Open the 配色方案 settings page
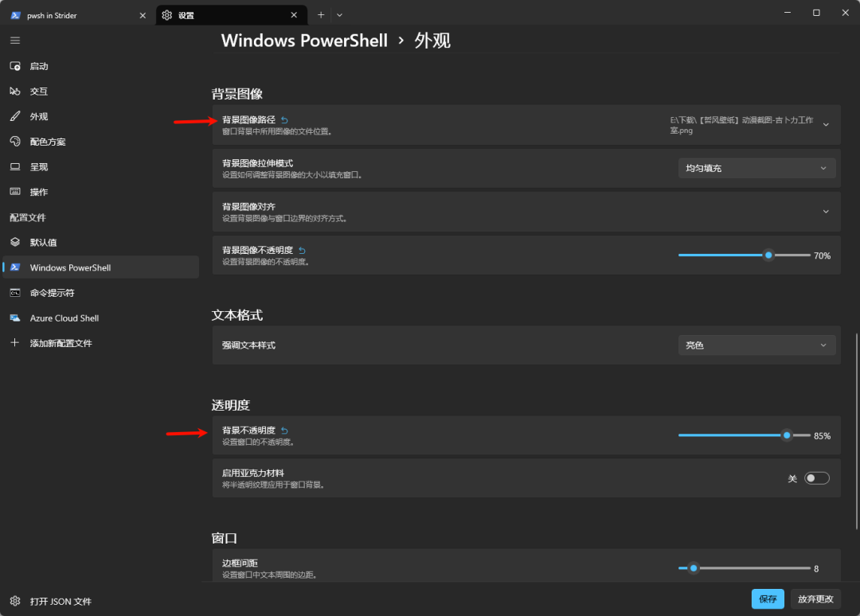 tap(101, 142)
